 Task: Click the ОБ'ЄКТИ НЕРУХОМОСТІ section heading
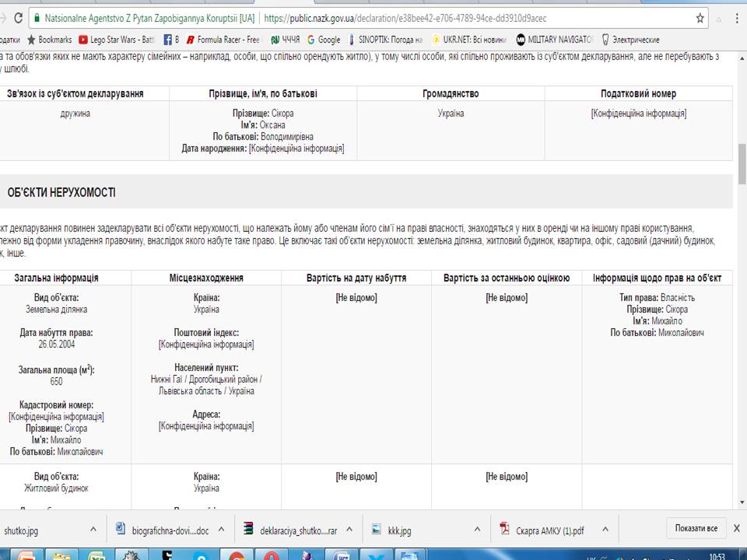point(61,192)
